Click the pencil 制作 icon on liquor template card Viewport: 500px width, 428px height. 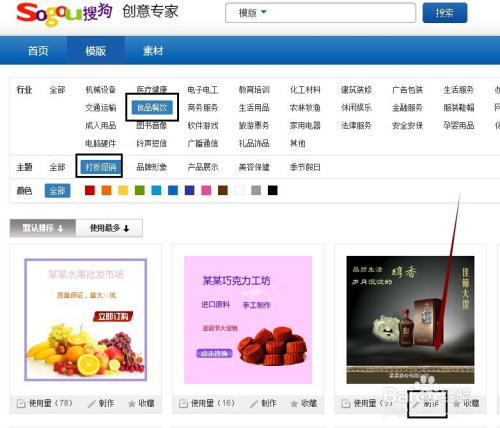coord(416,404)
